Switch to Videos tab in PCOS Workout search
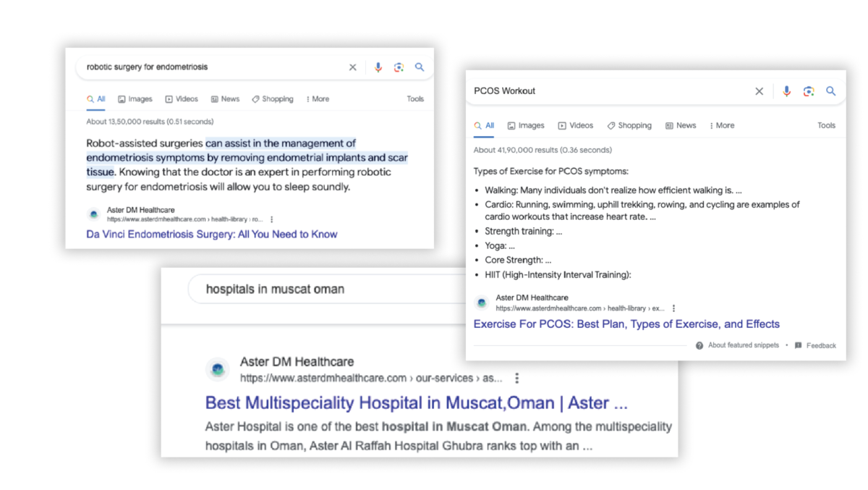The image size is (868, 490). point(576,125)
